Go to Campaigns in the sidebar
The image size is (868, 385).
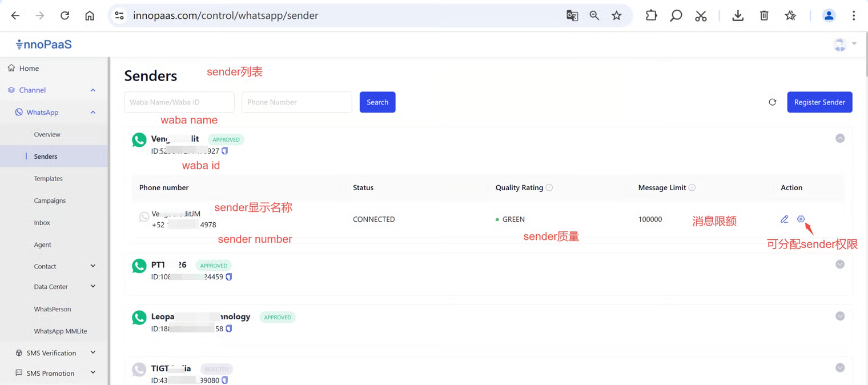pyautogui.click(x=50, y=200)
